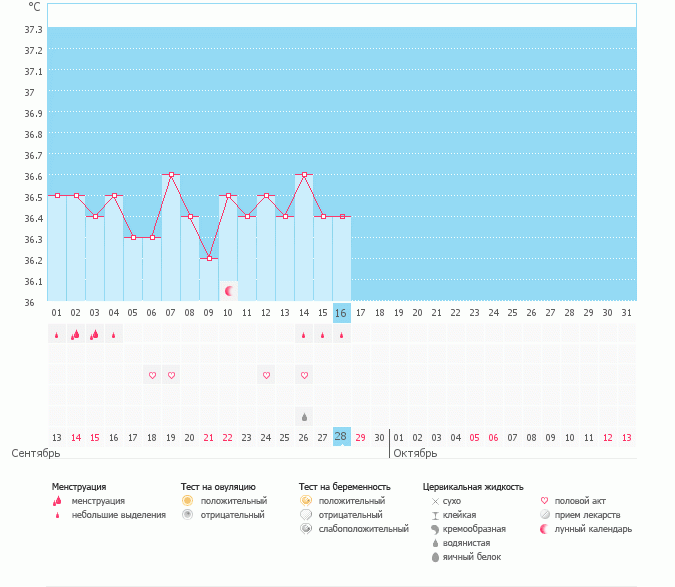Select the heart icon under cycle day 06
675x587 pixels.
pos(152,375)
